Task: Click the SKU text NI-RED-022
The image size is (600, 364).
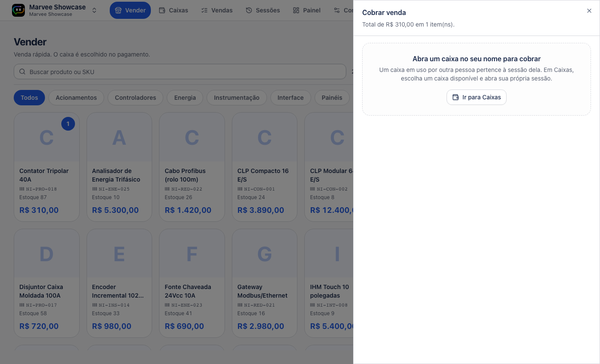Action: click(x=187, y=189)
